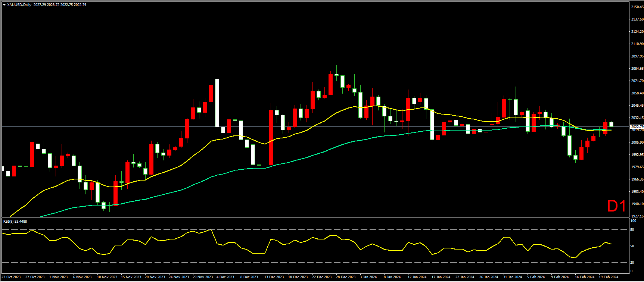Select the 8 Dec 2023 date label

pyautogui.click(x=249, y=277)
